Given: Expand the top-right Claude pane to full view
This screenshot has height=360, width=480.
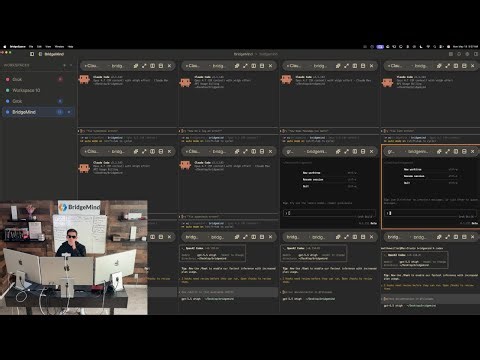Looking at the screenshot, I should coord(447,66).
